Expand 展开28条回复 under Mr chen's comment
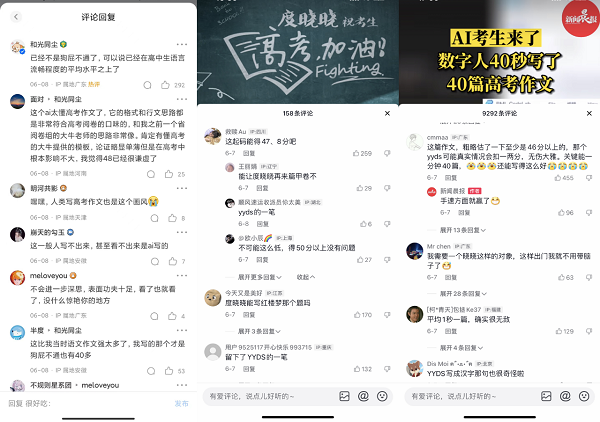 click(463, 293)
